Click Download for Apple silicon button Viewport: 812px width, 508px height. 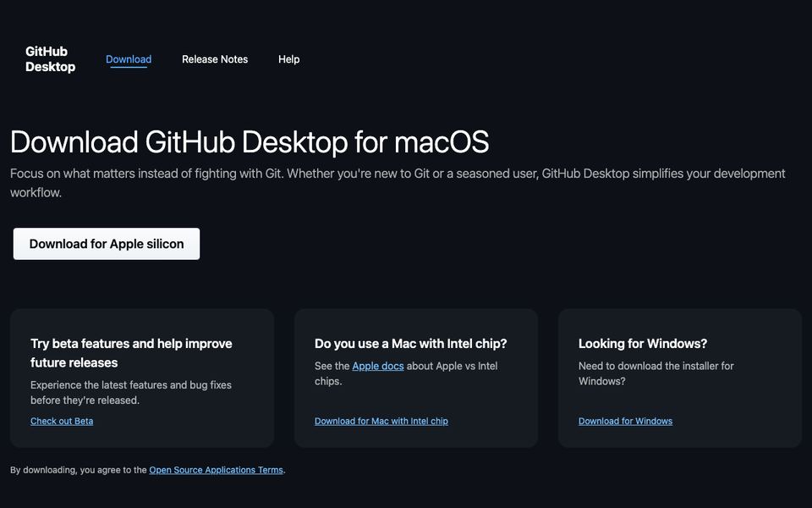click(x=107, y=244)
